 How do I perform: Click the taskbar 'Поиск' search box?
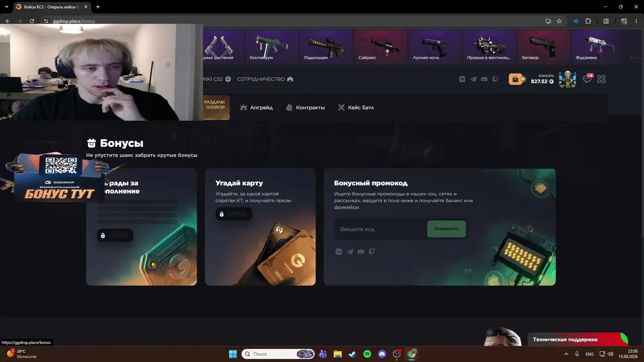pyautogui.click(x=278, y=354)
